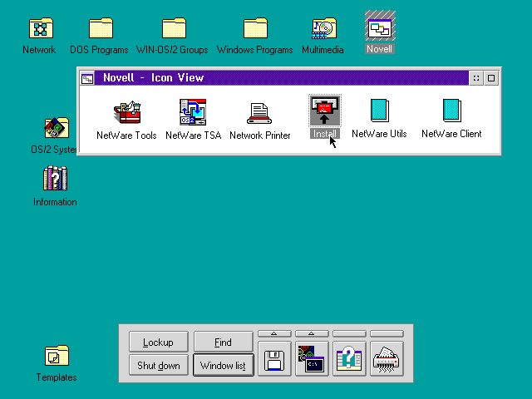
Task: Click the "Network Printer" label text
Action: 260,135
